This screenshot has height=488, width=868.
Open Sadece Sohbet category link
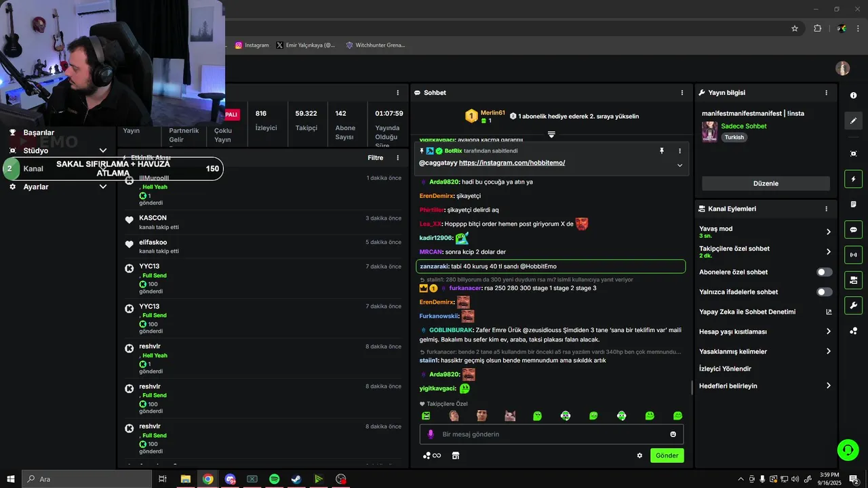coord(744,127)
